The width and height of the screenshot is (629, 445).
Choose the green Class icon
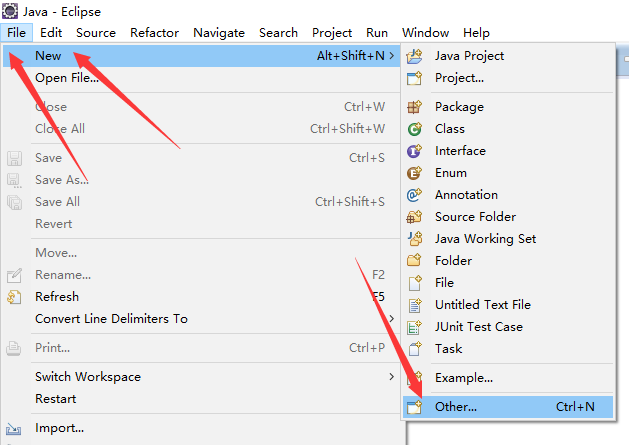click(x=414, y=129)
